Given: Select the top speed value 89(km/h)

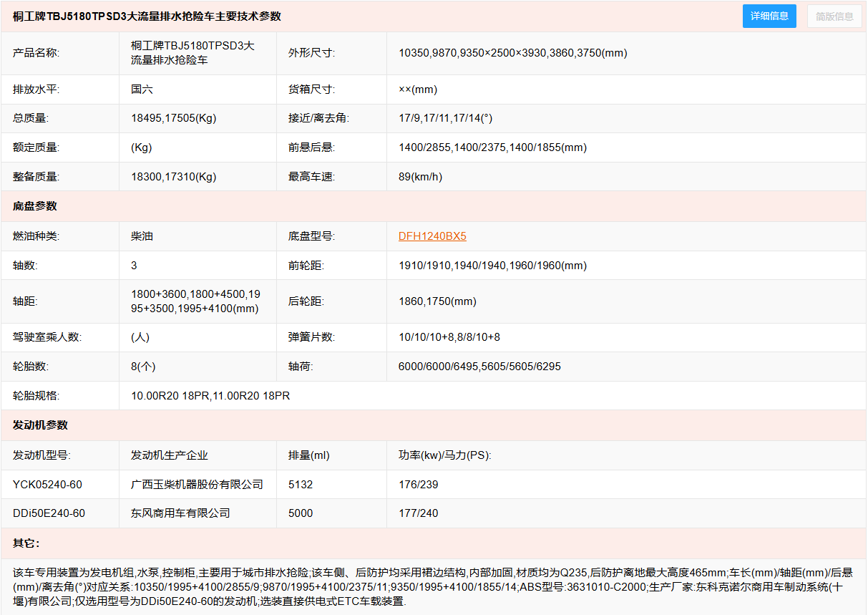Looking at the screenshot, I should 420,177.
